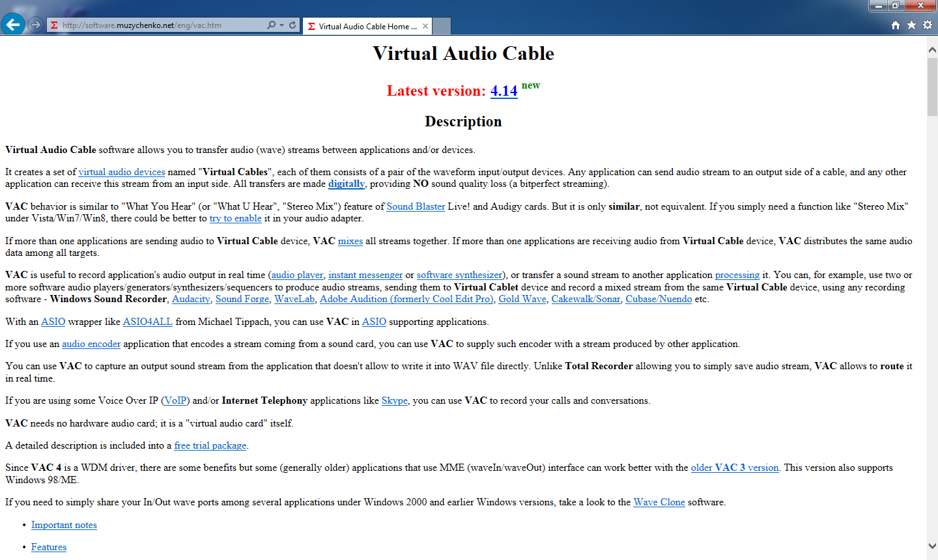Viewport: 938px width, 560px height.
Task: Open the Skype link
Action: [x=395, y=400]
